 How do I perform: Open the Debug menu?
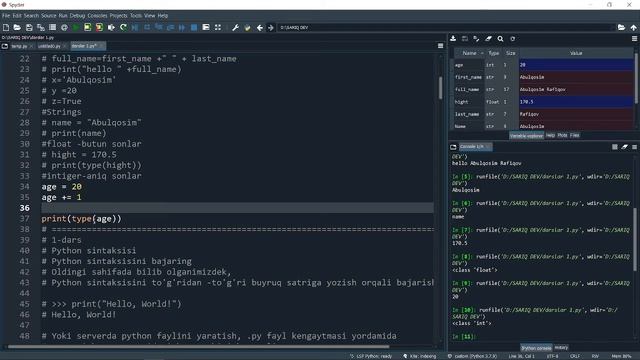pyautogui.click(x=77, y=16)
